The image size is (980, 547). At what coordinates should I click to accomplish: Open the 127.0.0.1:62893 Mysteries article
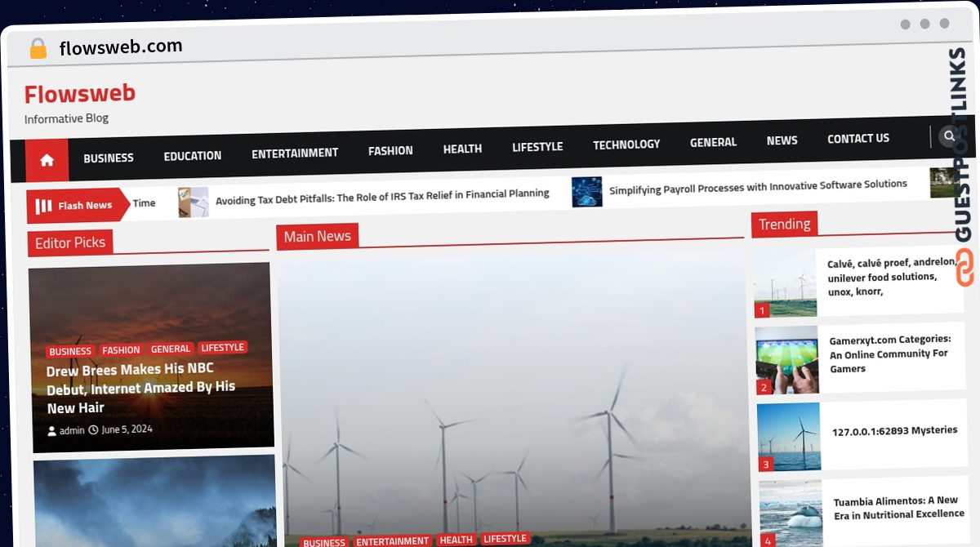coord(895,430)
